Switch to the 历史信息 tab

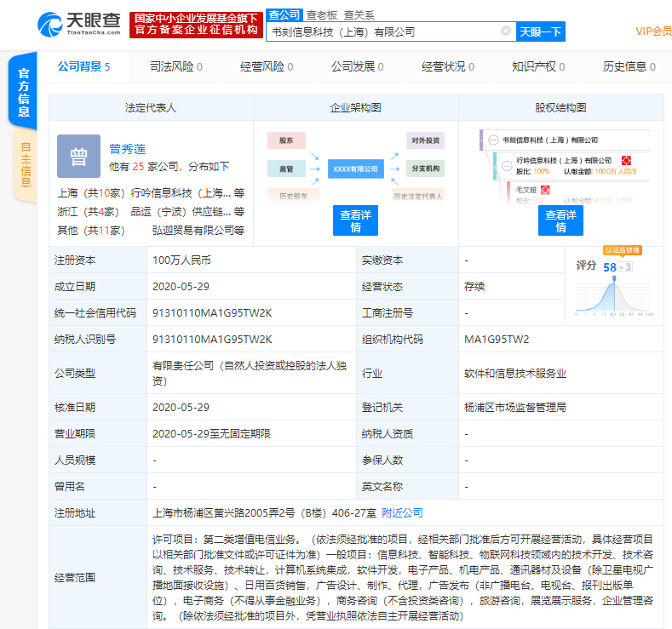coord(629,66)
